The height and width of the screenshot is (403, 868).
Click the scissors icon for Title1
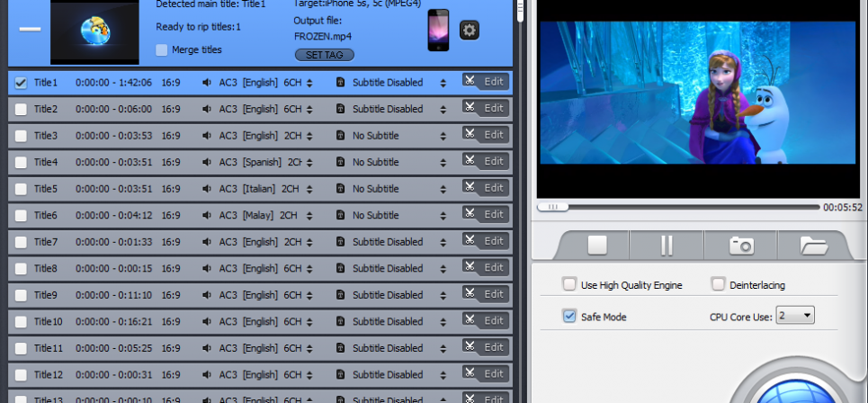470,81
